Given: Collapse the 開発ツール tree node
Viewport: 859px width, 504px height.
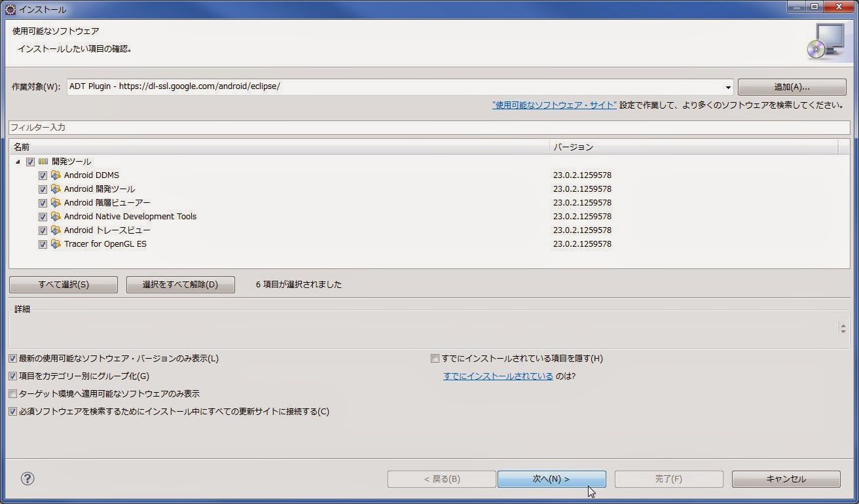Looking at the screenshot, I should [x=18, y=162].
